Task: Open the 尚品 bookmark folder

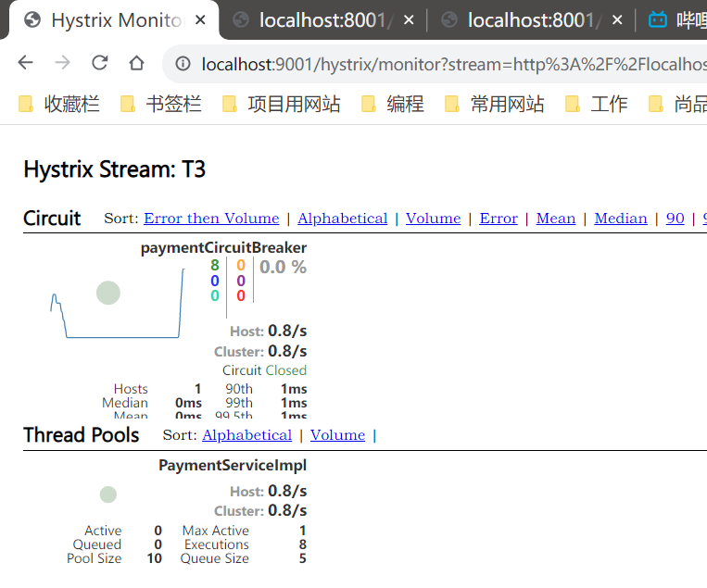Action: point(677,104)
